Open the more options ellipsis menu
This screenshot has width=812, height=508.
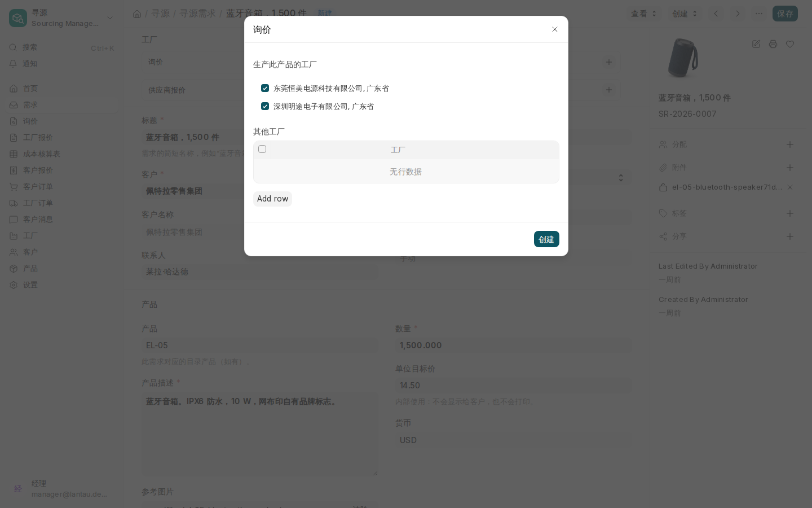pyautogui.click(x=759, y=14)
